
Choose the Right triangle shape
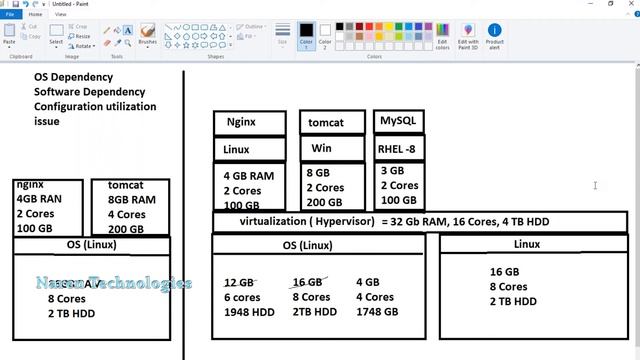pos(168,36)
